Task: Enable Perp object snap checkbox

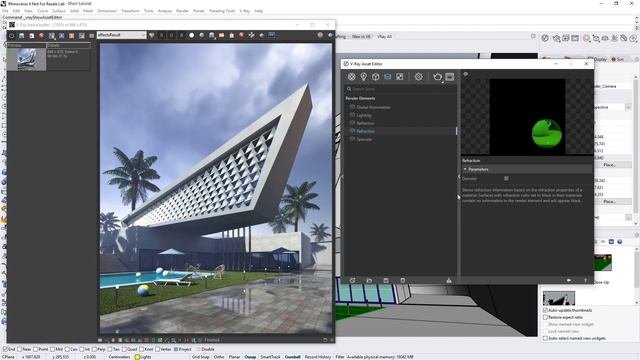Action: pyautogui.click(x=95, y=349)
